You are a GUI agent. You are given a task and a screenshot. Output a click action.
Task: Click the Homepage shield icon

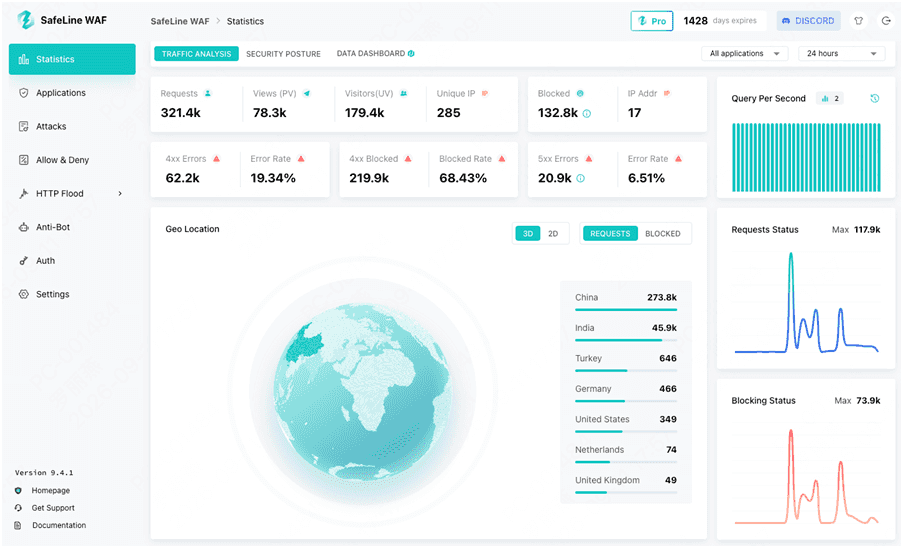click(x=18, y=490)
